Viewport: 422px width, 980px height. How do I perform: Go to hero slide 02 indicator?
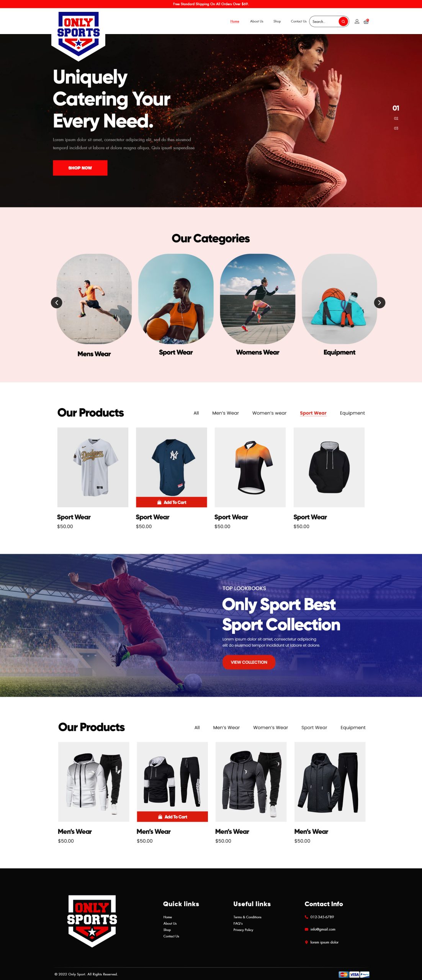(396, 118)
